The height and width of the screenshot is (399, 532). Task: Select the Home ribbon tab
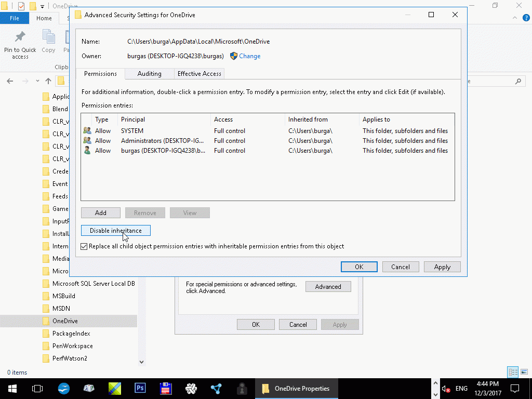pyautogui.click(x=44, y=18)
